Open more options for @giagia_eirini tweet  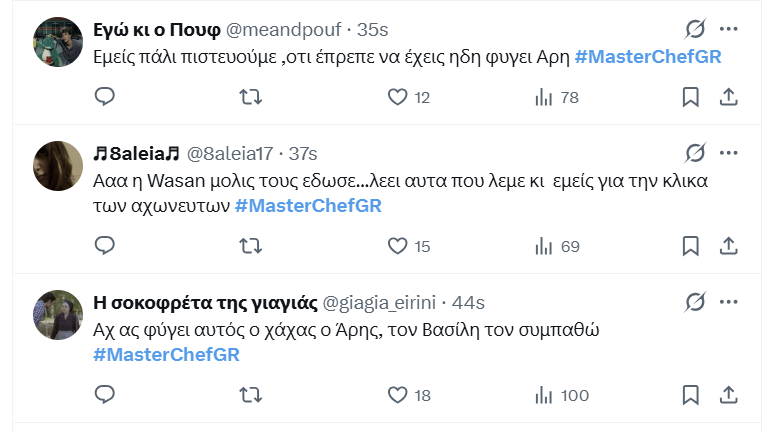729,302
